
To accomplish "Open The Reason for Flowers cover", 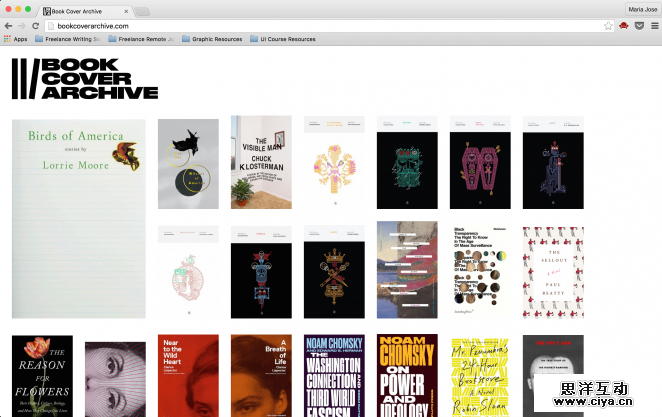I will click(x=42, y=376).
